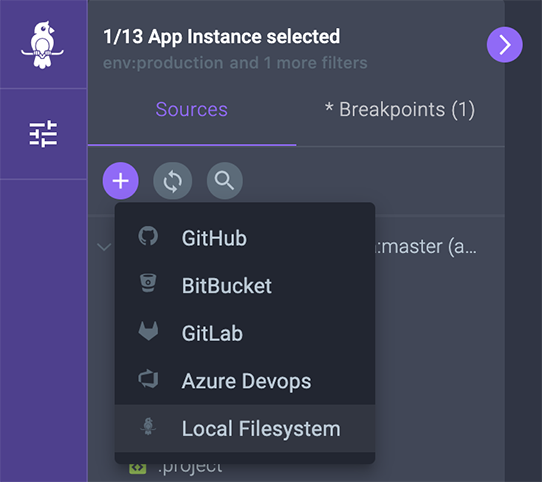
Task: Click the Local Filesystem bird icon
Action: (x=148, y=426)
